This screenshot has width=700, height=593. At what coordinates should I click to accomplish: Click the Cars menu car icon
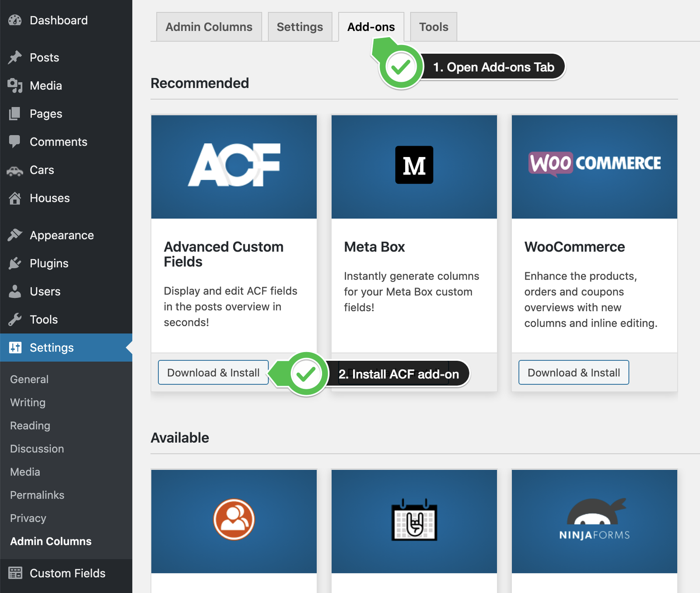15,171
